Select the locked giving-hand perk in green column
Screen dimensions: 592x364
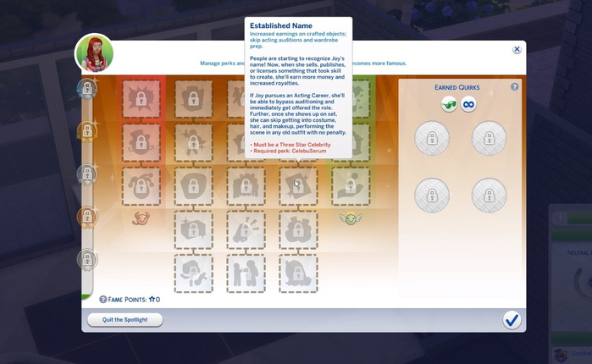[351, 186]
